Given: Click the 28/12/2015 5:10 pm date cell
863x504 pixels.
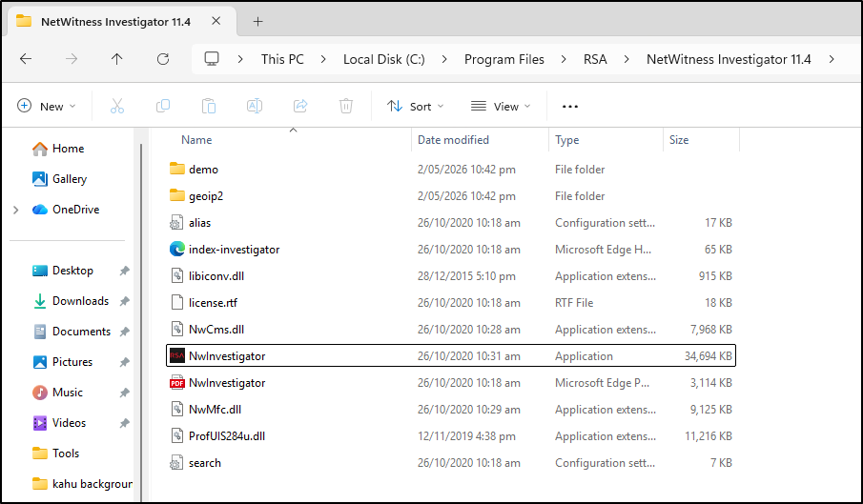Looking at the screenshot, I should pos(466,276).
